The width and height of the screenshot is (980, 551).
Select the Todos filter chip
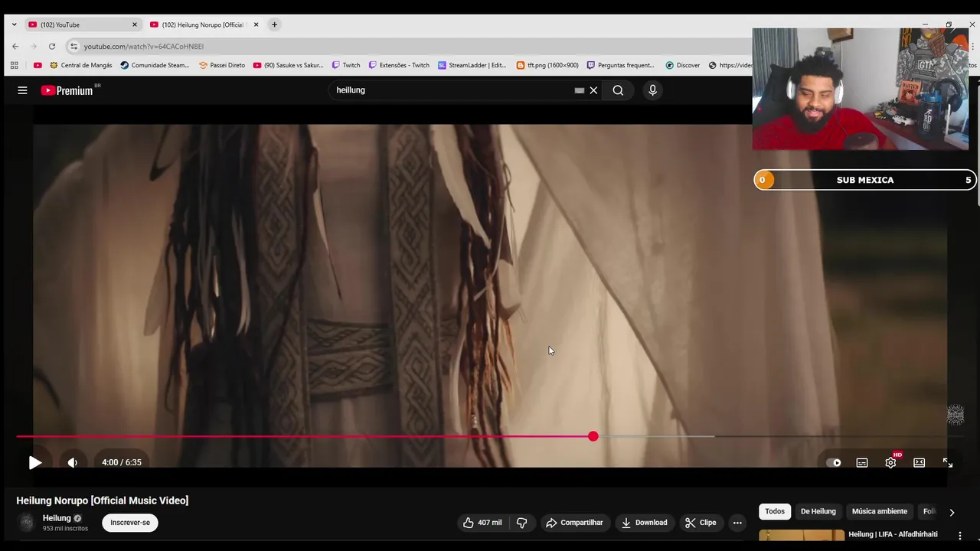tap(775, 511)
